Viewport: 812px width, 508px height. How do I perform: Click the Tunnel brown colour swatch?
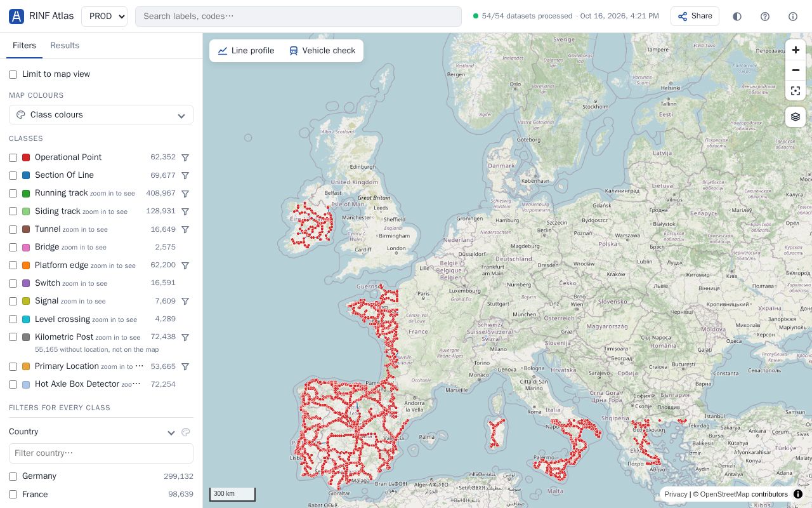click(26, 229)
